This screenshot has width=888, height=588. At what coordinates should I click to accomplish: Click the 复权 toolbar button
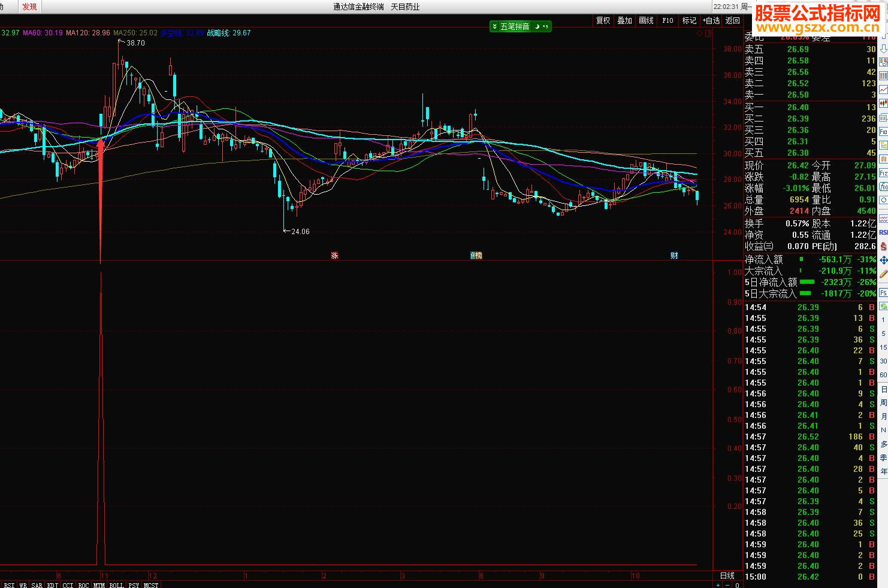tap(603, 20)
